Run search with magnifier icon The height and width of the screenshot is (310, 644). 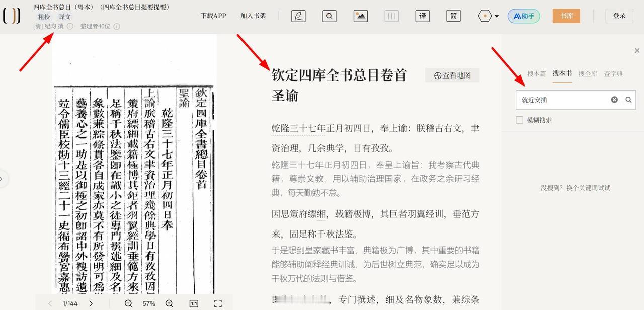(x=628, y=100)
